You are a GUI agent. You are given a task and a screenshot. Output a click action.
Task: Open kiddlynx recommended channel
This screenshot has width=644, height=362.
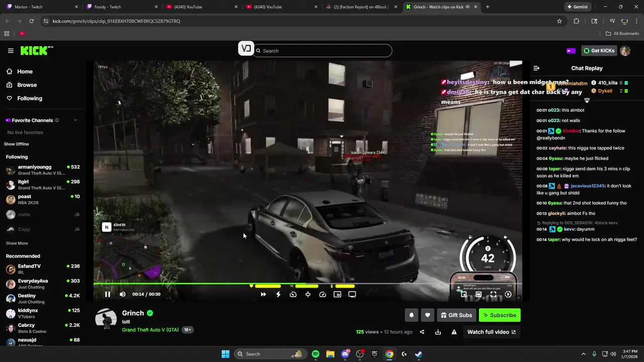tap(43, 313)
